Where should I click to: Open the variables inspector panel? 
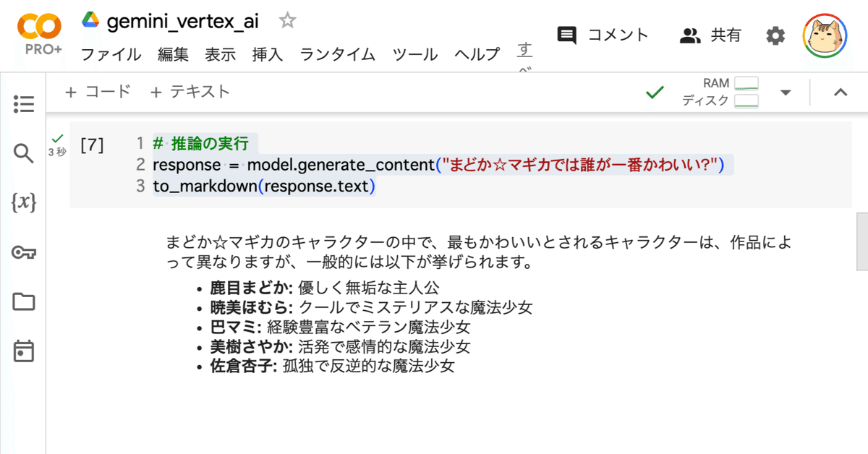[x=24, y=203]
